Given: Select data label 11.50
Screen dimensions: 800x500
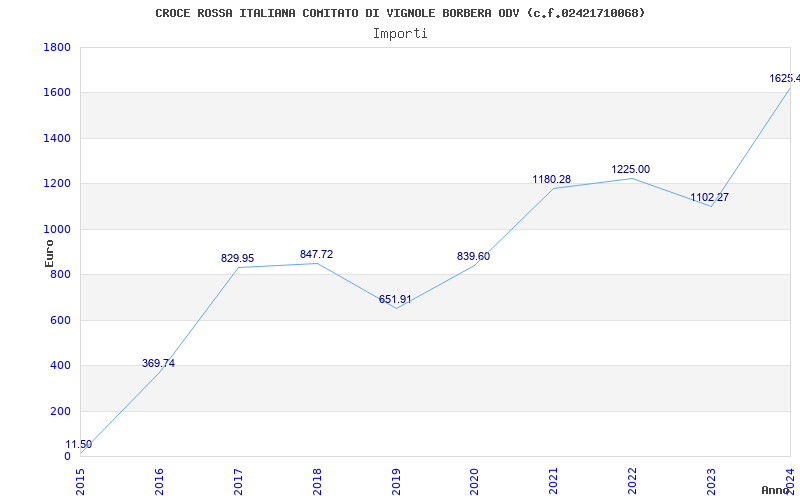Looking at the screenshot, I should tap(79, 444).
